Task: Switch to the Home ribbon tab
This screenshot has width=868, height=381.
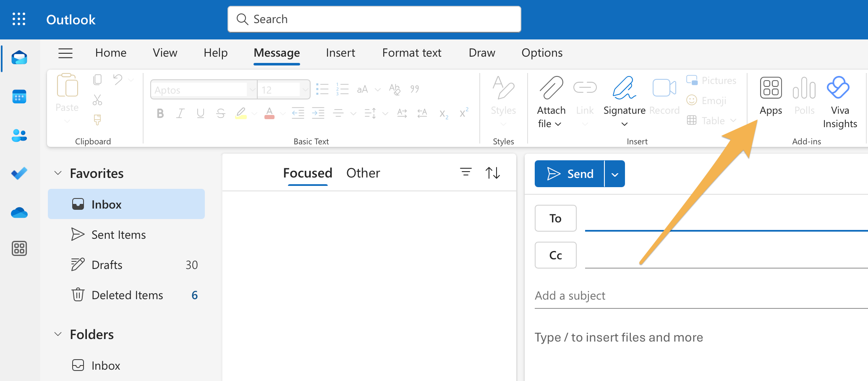Action: coord(111,53)
